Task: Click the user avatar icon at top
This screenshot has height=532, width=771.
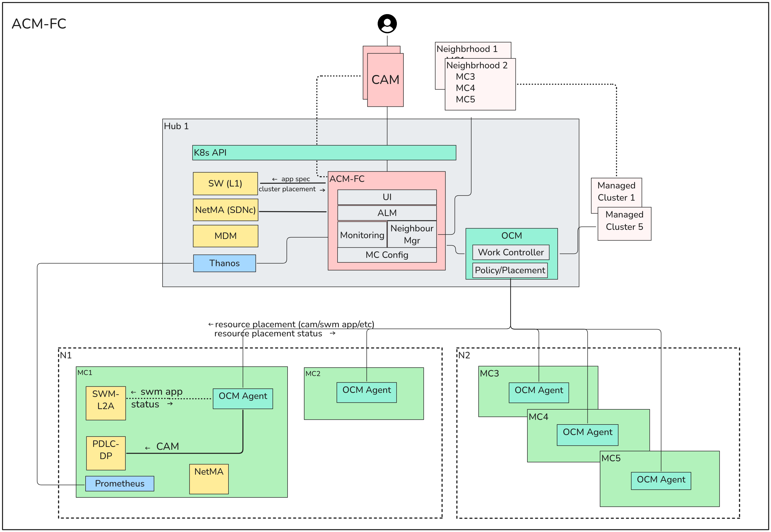Action: pos(387,24)
